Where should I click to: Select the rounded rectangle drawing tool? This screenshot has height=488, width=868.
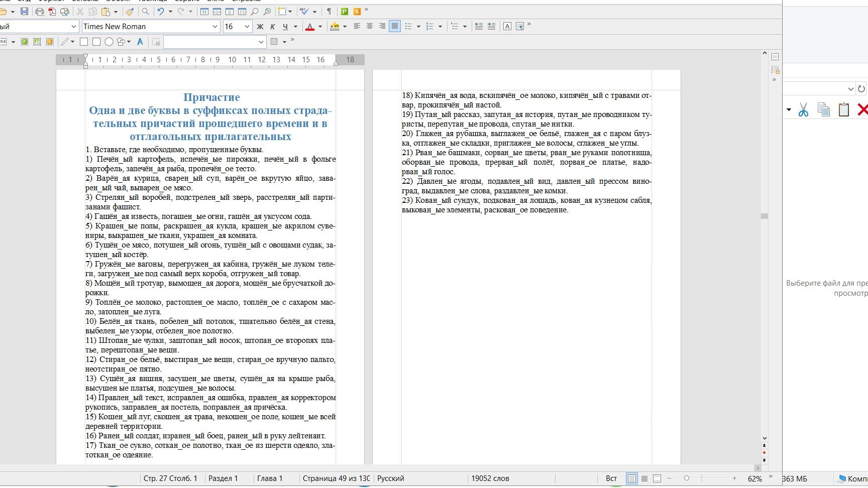pyautogui.click(x=96, y=42)
